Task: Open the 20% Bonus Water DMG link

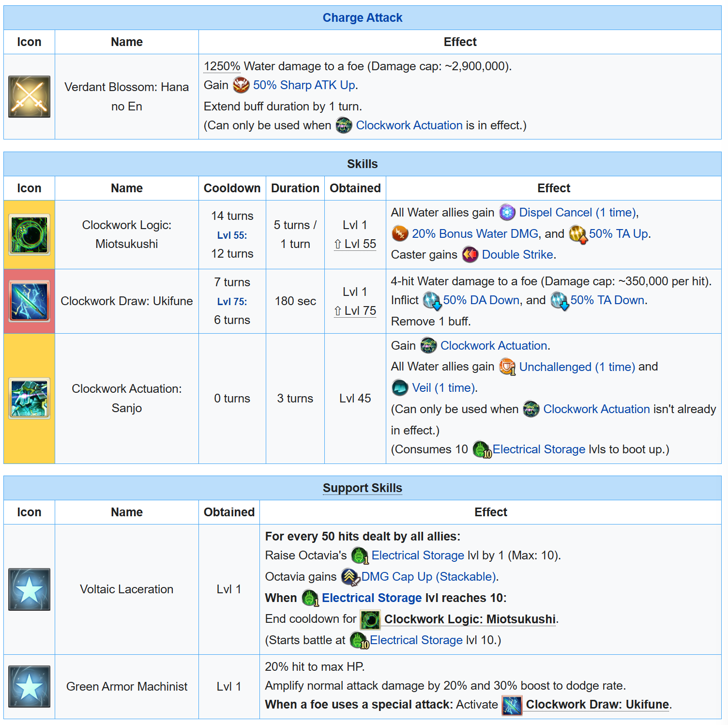Action: tap(475, 234)
